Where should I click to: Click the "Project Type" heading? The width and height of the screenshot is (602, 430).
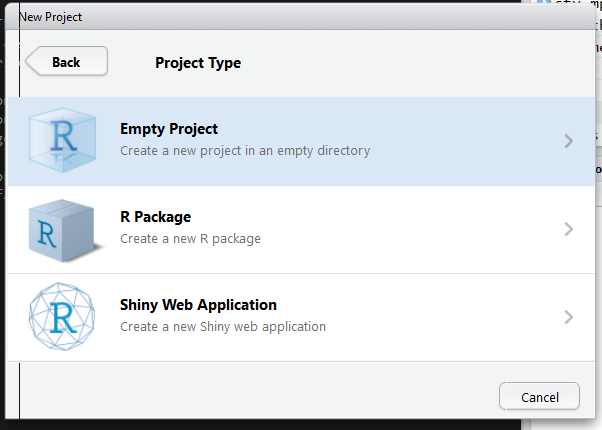pyautogui.click(x=198, y=63)
